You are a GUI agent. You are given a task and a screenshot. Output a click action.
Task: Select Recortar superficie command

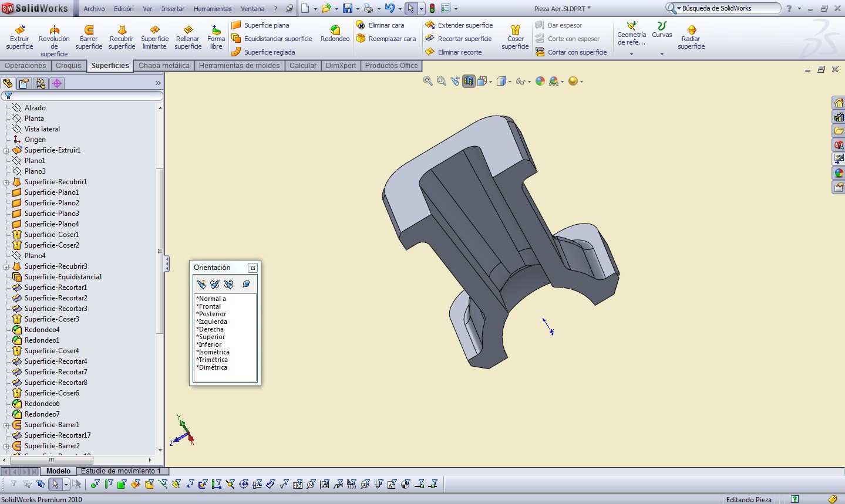click(x=459, y=39)
